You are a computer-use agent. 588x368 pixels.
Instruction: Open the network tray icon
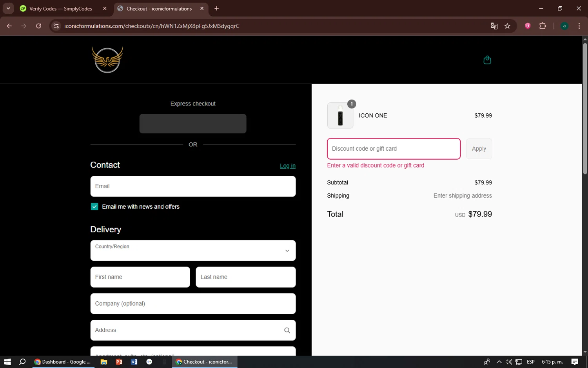point(519,362)
